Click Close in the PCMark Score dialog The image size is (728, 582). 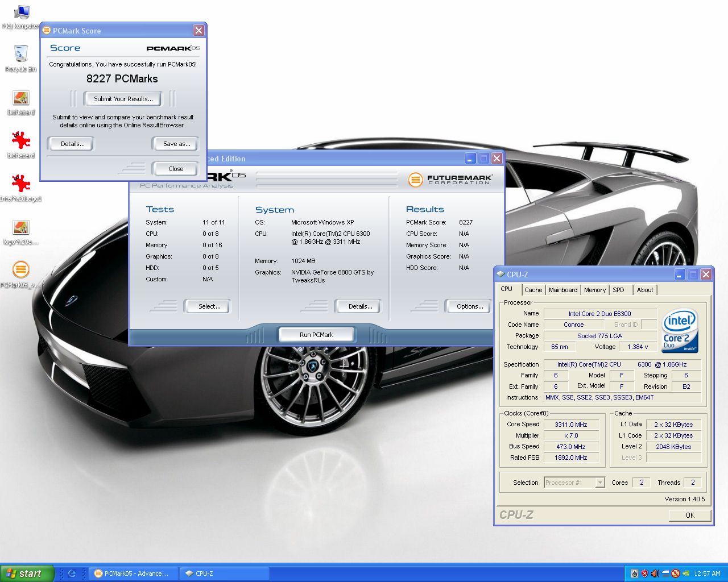pyautogui.click(x=176, y=169)
